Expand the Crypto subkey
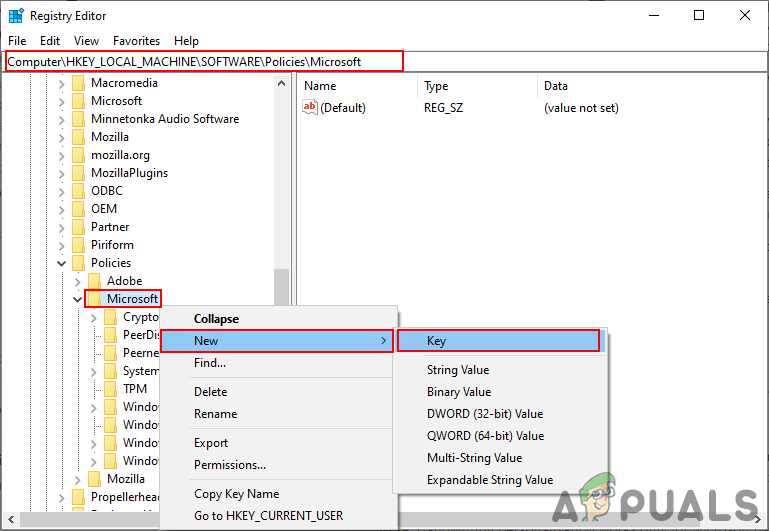The height and width of the screenshot is (531, 769). (x=94, y=318)
